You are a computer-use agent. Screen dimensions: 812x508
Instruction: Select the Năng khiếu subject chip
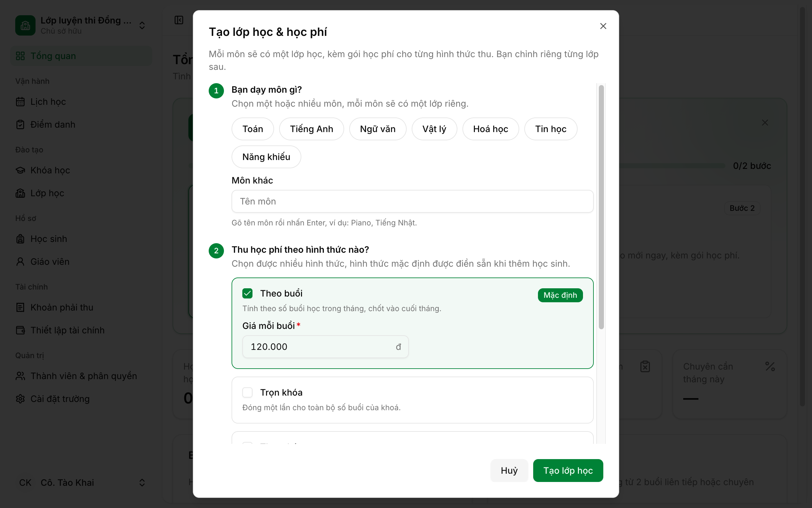click(x=266, y=157)
